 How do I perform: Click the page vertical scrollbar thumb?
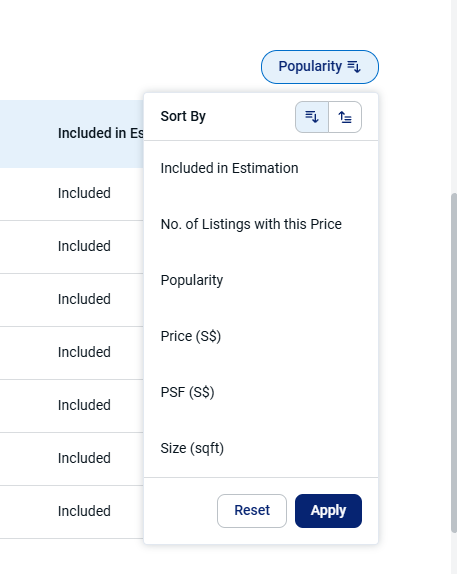point(454,362)
